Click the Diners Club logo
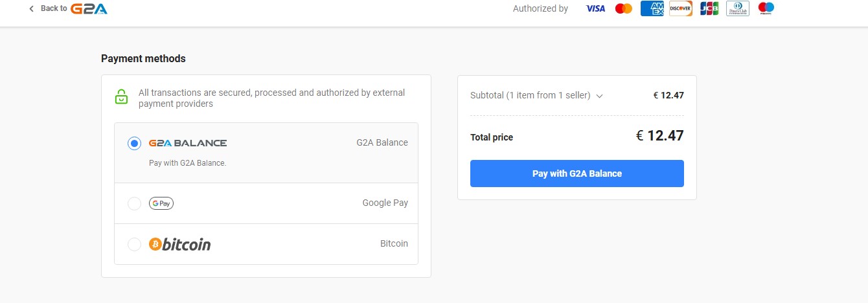This screenshot has width=868, height=303. (738, 8)
